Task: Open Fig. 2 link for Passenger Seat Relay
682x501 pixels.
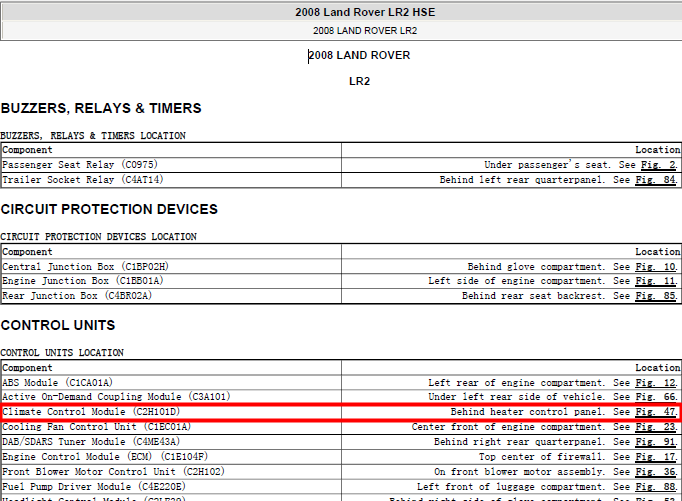Action: 659,165
